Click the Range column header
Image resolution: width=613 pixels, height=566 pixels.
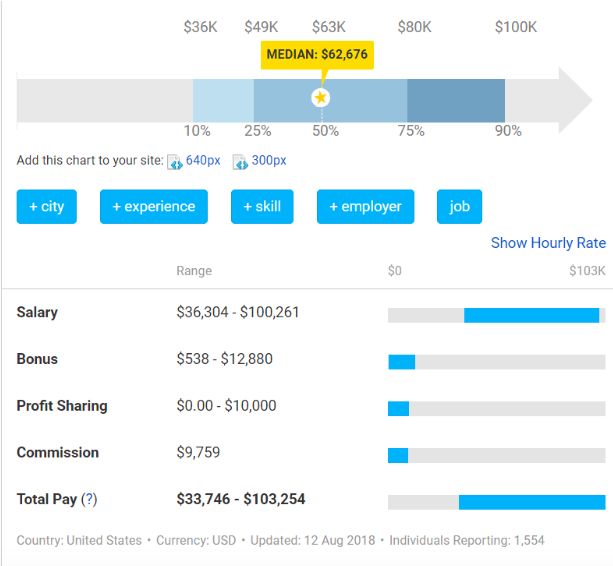(x=194, y=270)
